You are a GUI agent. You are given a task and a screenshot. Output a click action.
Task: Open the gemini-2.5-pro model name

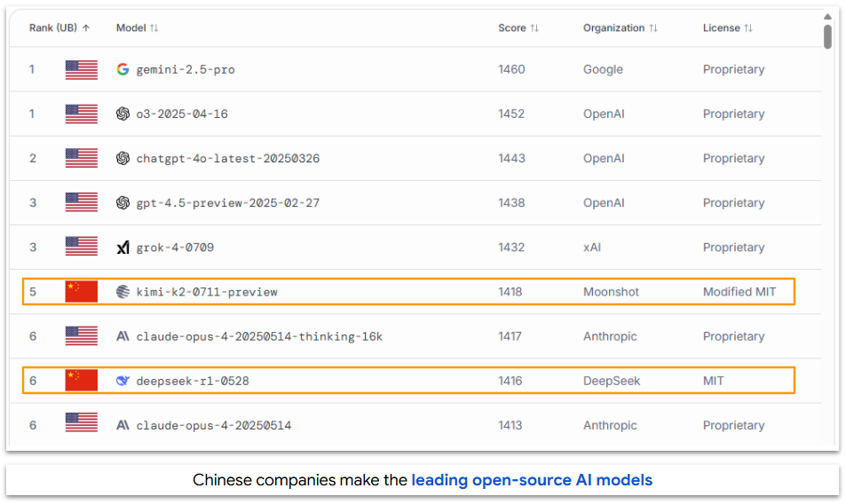(186, 69)
